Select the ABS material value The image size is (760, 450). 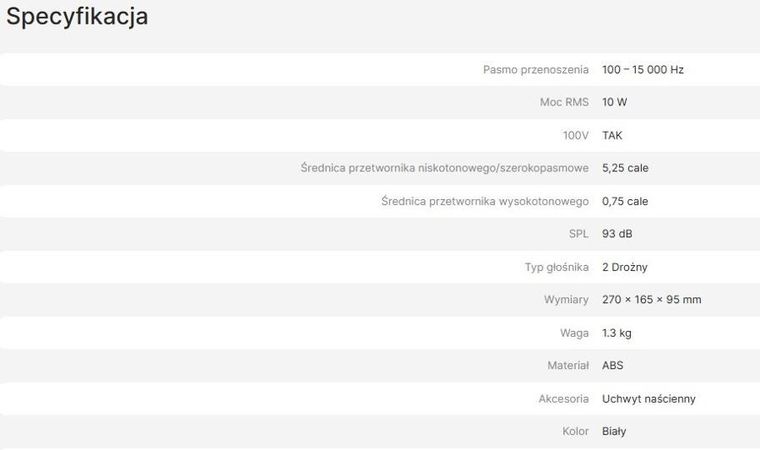(613, 366)
